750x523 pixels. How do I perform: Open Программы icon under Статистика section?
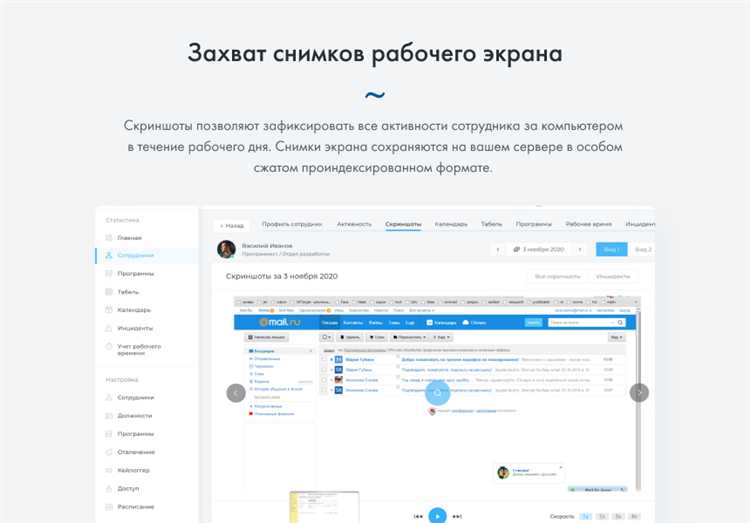click(109, 274)
